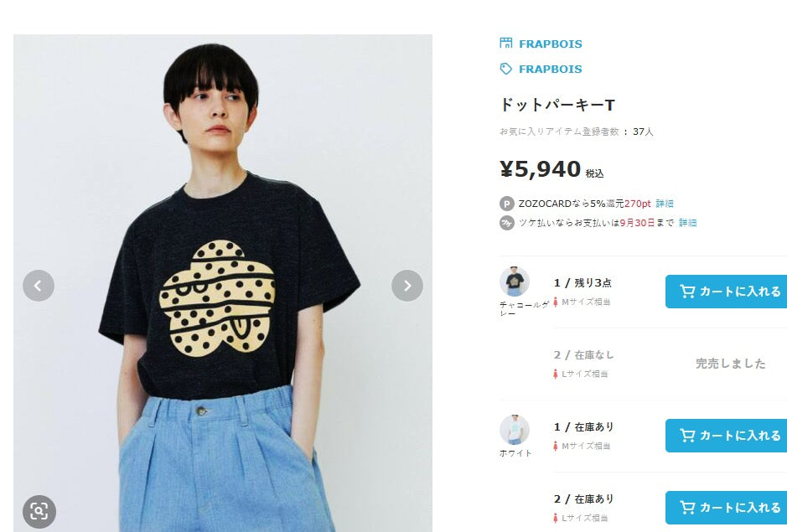
Task: Open the image zoom magnifier icon
Action: (39, 511)
